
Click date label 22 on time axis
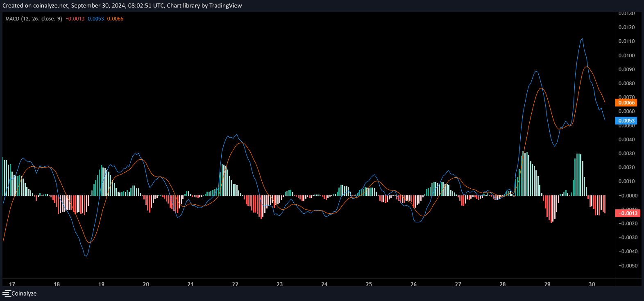point(235,284)
